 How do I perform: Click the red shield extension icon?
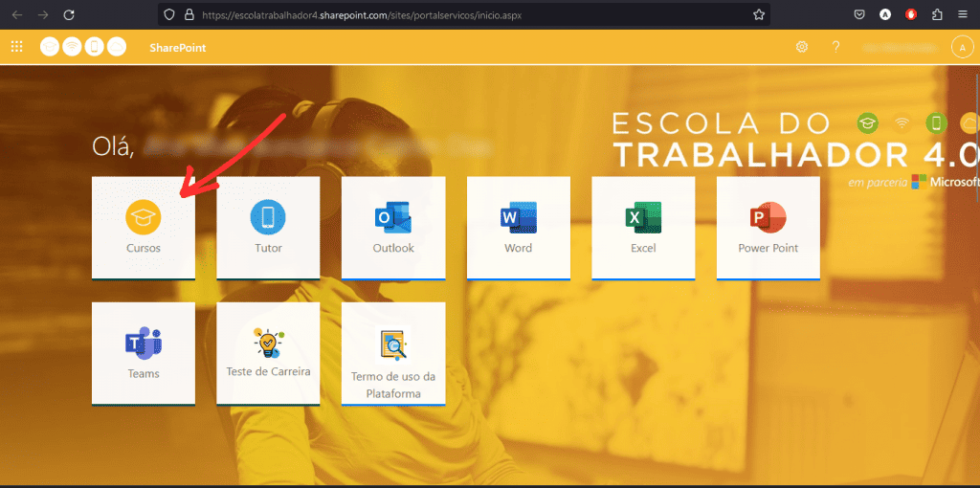click(911, 15)
